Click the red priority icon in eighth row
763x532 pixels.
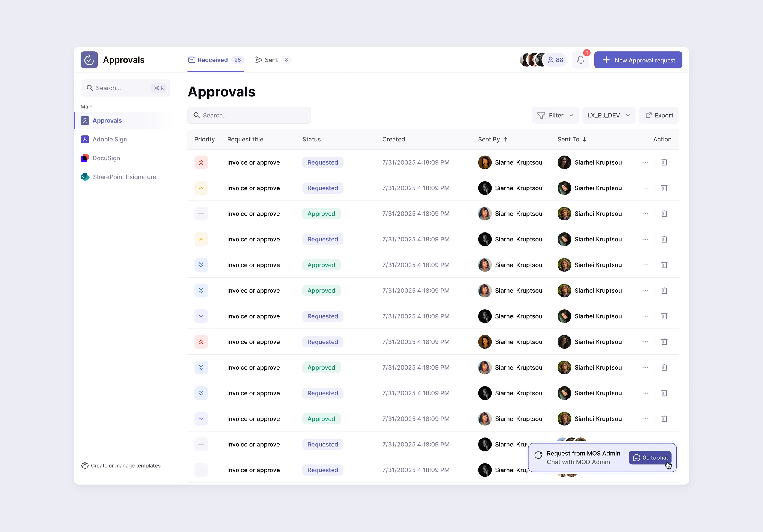coord(201,342)
